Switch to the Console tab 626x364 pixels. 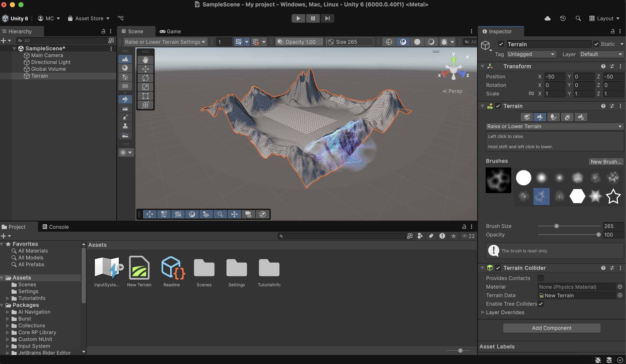coord(56,227)
